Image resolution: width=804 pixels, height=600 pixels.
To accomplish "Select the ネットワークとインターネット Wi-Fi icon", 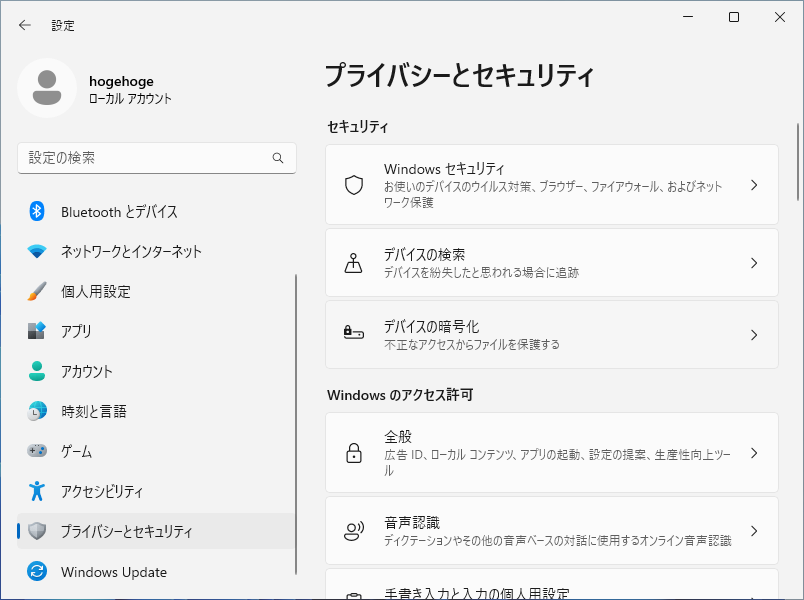I will pos(37,251).
